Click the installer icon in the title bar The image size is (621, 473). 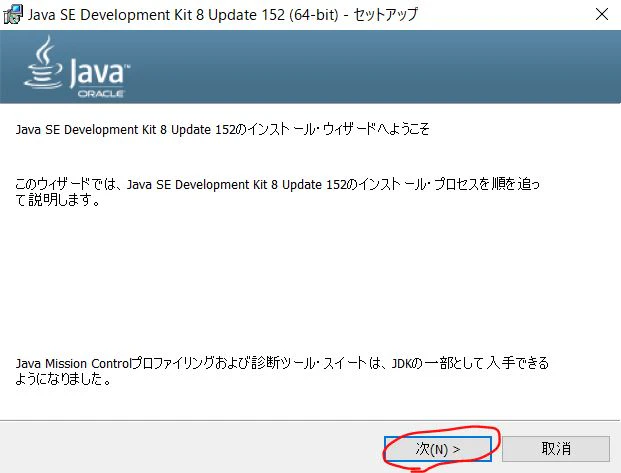(13, 15)
